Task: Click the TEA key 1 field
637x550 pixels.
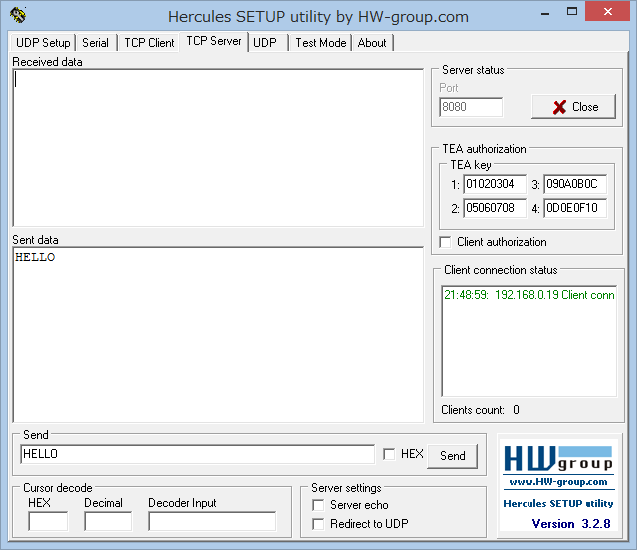Action: (x=494, y=184)
